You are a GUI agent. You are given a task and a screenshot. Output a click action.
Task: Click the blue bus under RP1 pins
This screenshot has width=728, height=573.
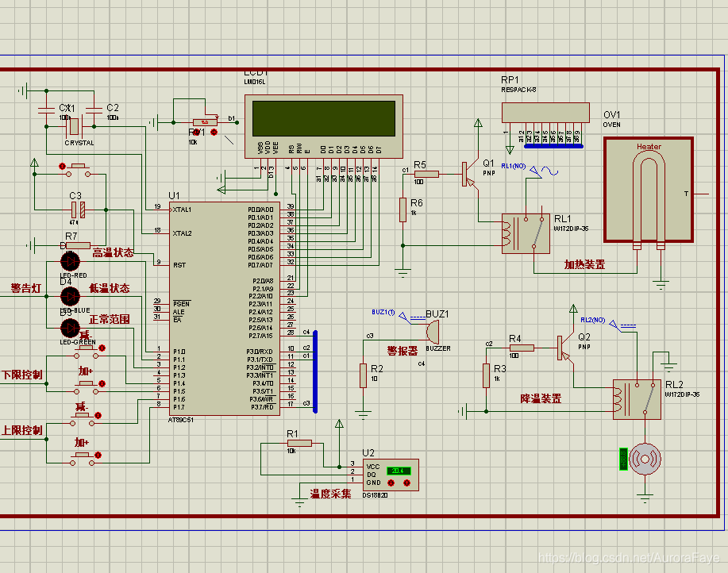[x=553, y=146]
